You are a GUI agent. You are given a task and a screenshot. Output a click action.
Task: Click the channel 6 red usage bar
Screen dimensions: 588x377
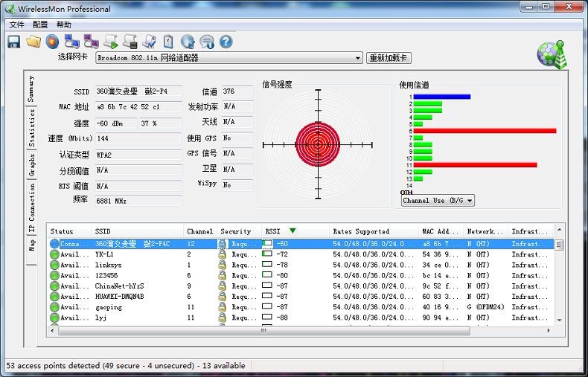tap(485, 131)
